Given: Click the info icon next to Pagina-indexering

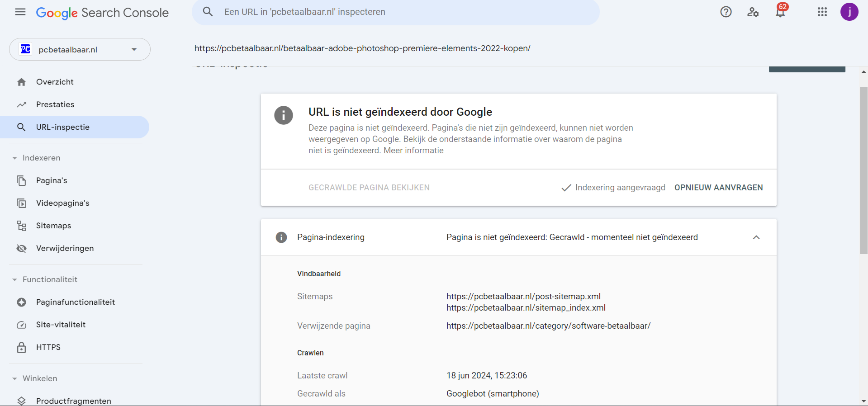Looking at the screenshot, I should [x=281, y=237].
